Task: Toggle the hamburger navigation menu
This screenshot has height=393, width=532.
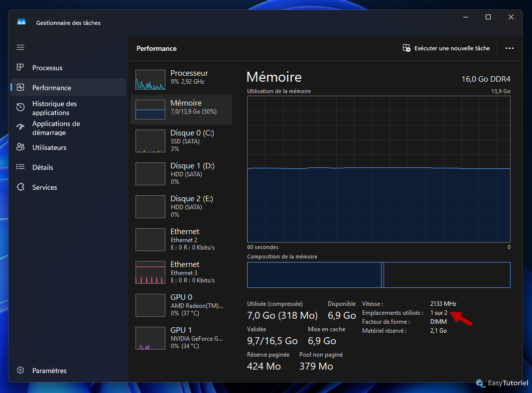Action: 20,47
